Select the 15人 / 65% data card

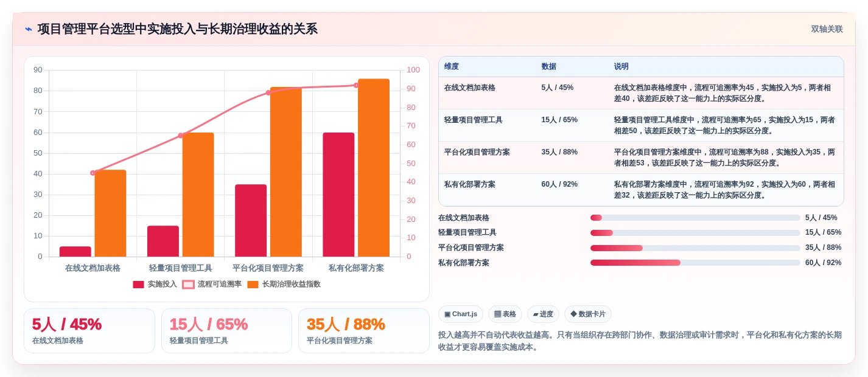click(x=226, y=331)
